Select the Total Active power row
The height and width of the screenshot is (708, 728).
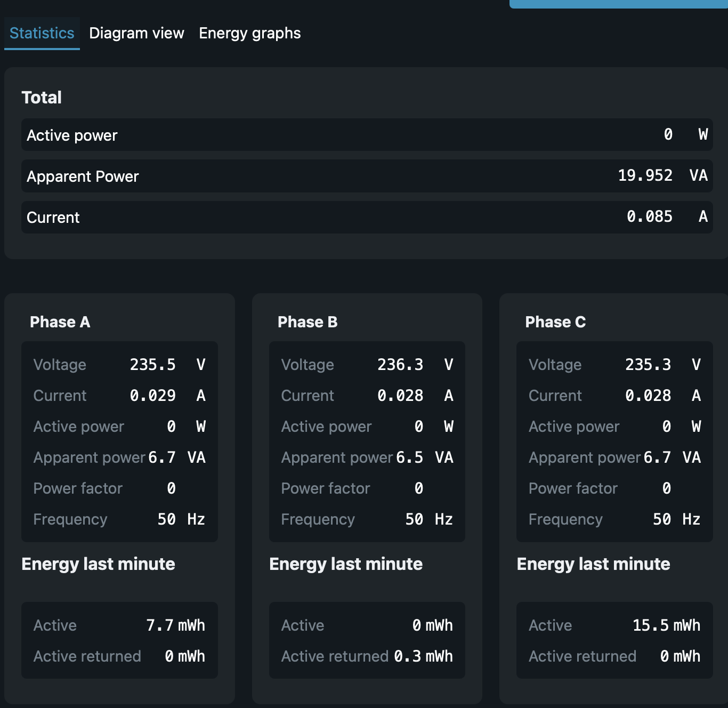point(367,135)
